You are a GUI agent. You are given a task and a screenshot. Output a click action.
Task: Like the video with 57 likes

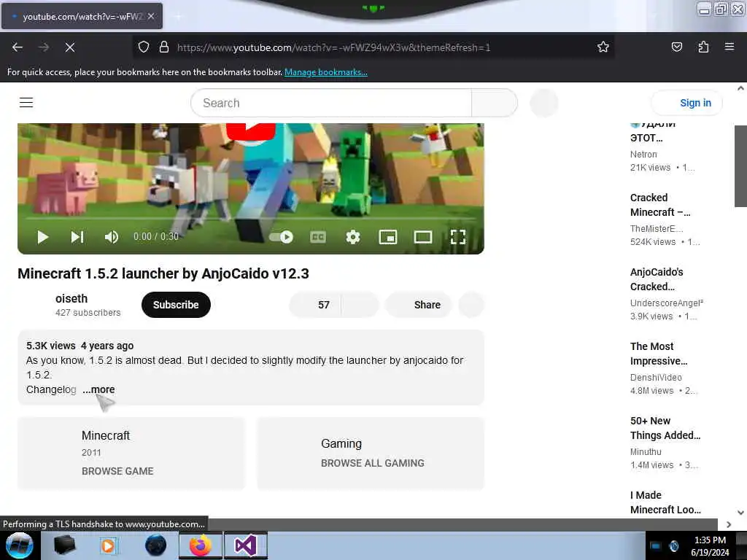coord(315,305)
